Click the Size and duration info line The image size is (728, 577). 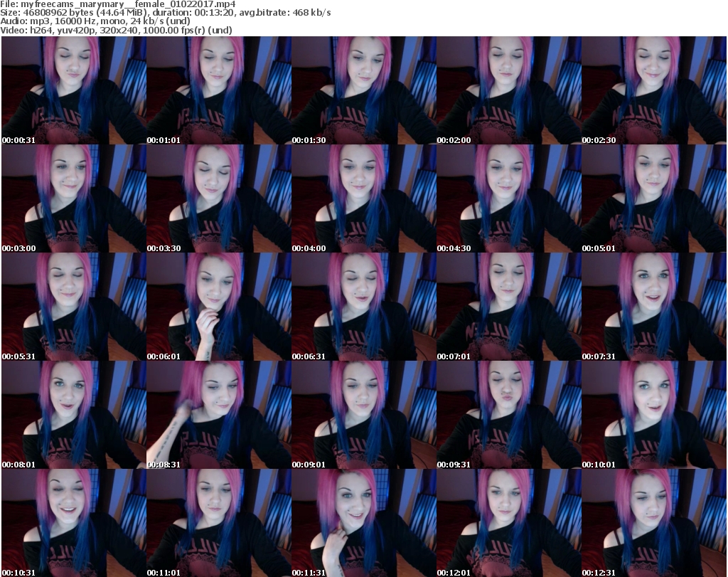pyautogui.click(x=165, y=13)
